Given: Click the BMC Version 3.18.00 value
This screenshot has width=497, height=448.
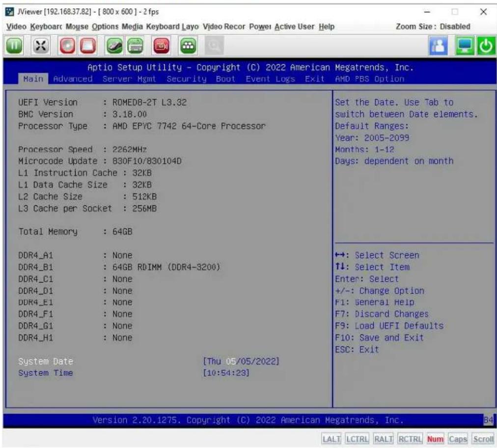Looking at the screenshot, I should (x=130, y=114).
